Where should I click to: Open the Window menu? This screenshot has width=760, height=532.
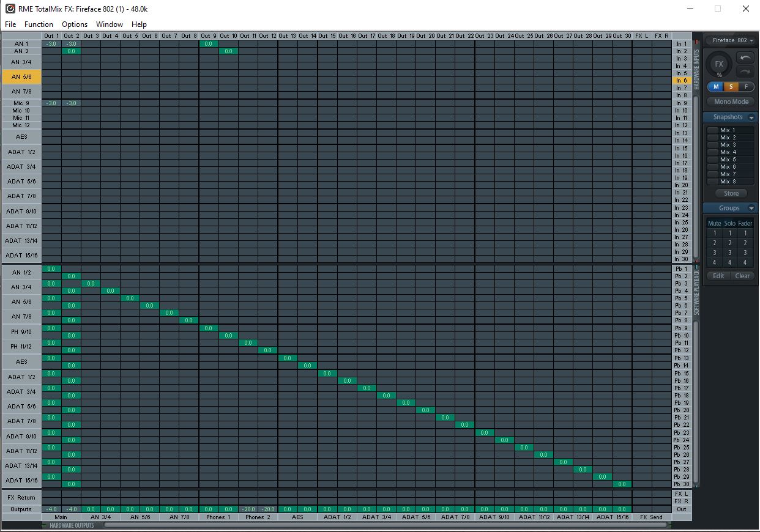click(109, 24)
